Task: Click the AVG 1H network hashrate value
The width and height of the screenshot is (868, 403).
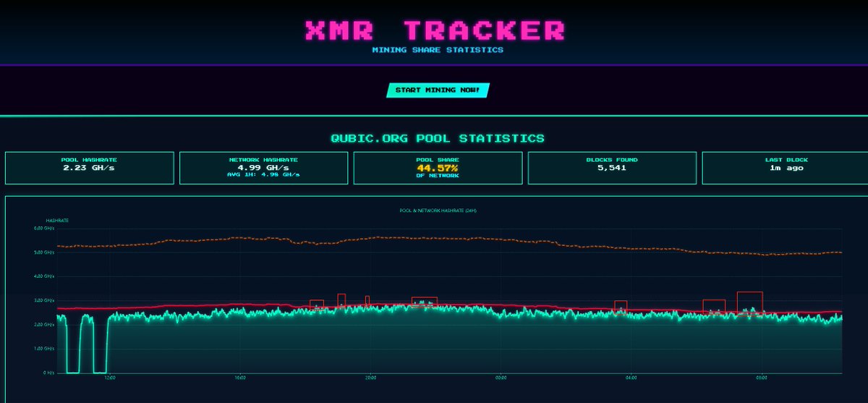Action: point(263,174)
